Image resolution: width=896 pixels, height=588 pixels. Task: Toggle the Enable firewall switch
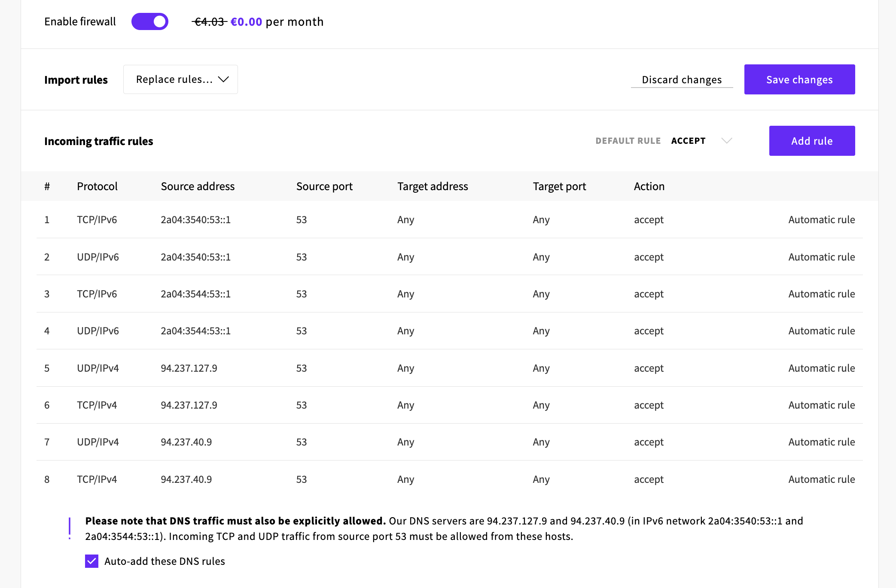149,21
